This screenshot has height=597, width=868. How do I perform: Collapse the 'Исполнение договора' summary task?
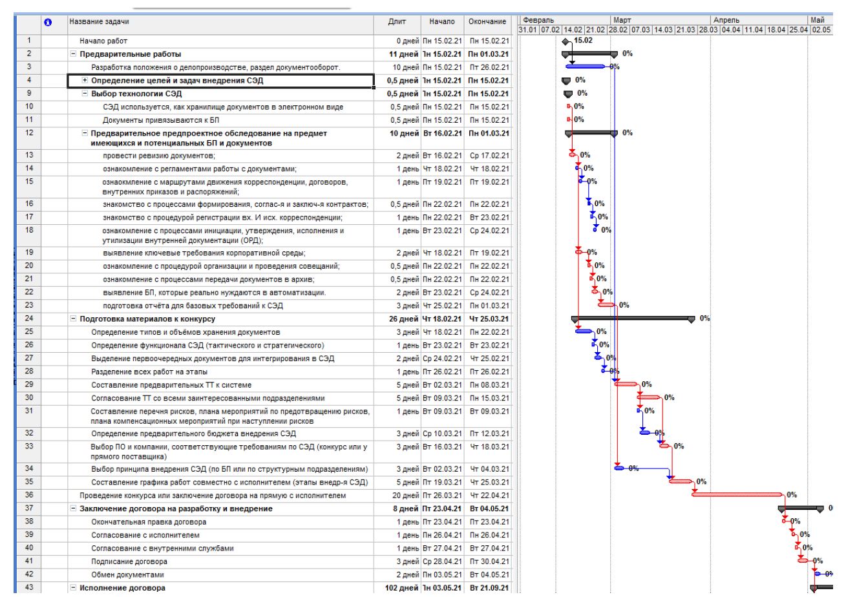coord(73,588)
